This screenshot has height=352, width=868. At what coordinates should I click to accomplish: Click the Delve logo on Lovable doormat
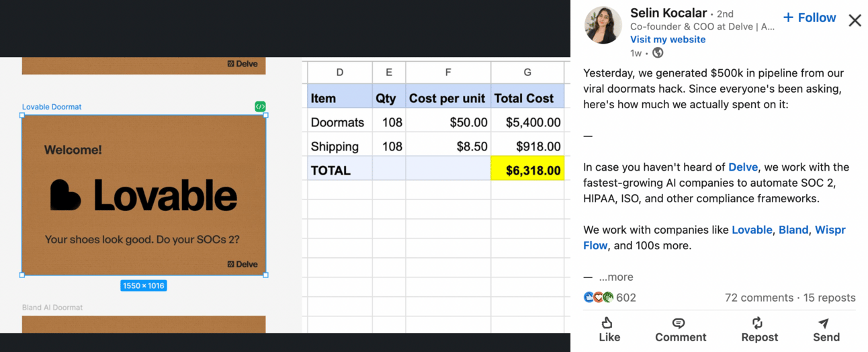pos(243,264)
